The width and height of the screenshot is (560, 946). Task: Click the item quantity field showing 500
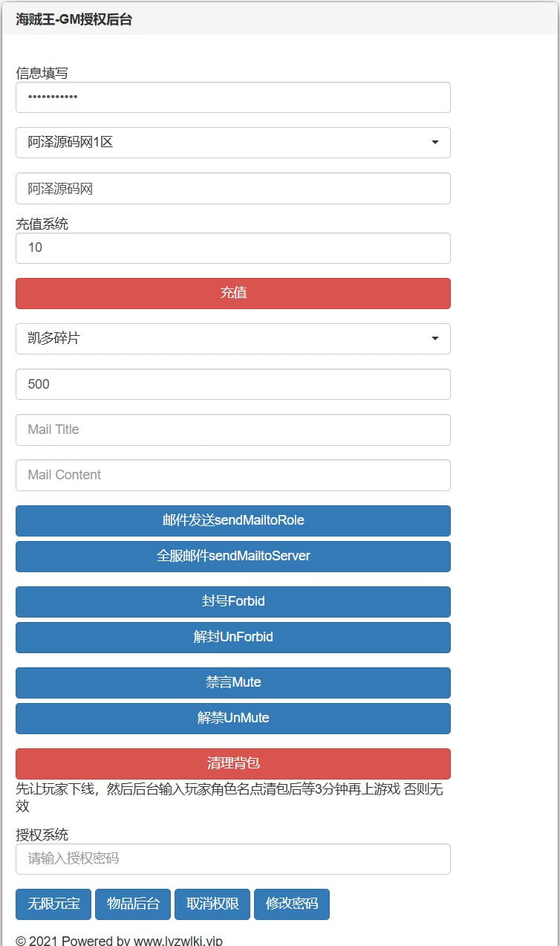pos(232,384)
